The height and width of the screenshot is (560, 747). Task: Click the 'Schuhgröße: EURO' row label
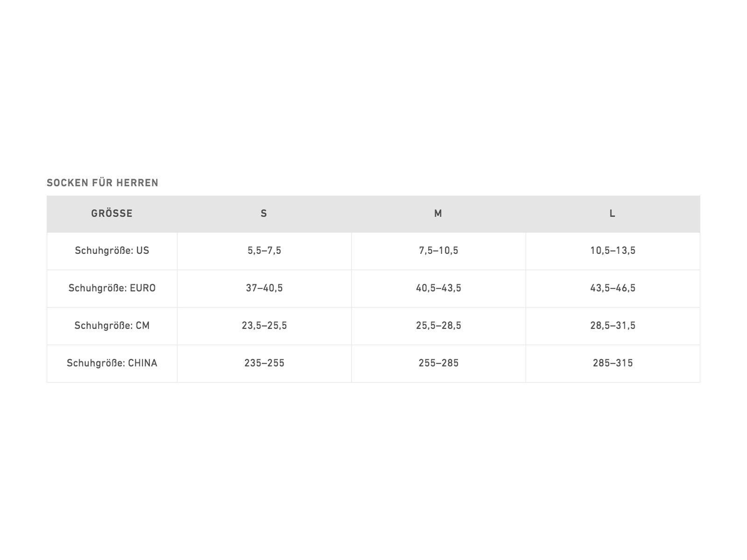coord(112,288)
